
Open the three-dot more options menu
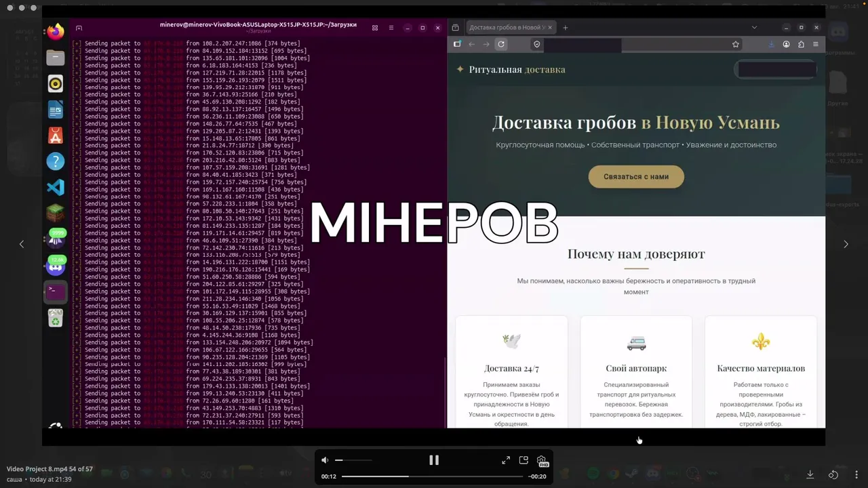coord(857,474)
